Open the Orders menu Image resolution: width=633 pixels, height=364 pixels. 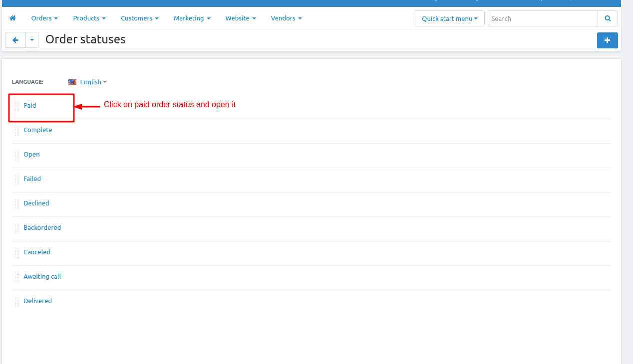pos(44,18)
